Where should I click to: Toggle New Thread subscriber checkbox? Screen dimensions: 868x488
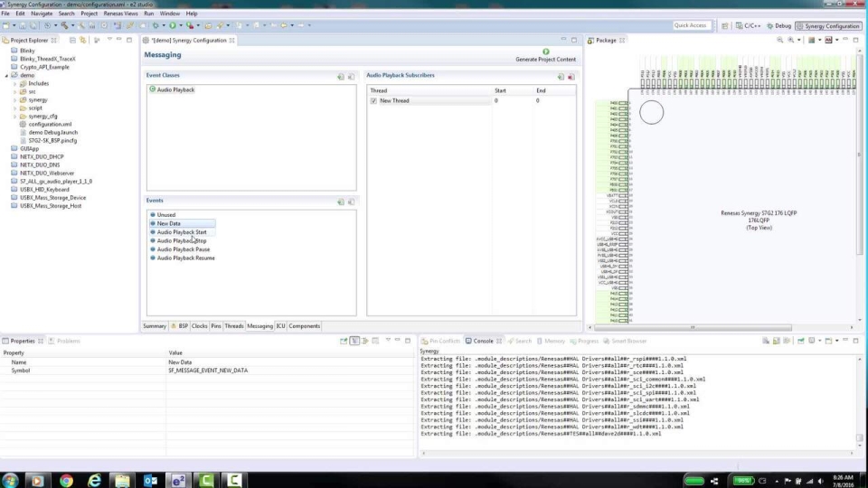click(373, 100)
